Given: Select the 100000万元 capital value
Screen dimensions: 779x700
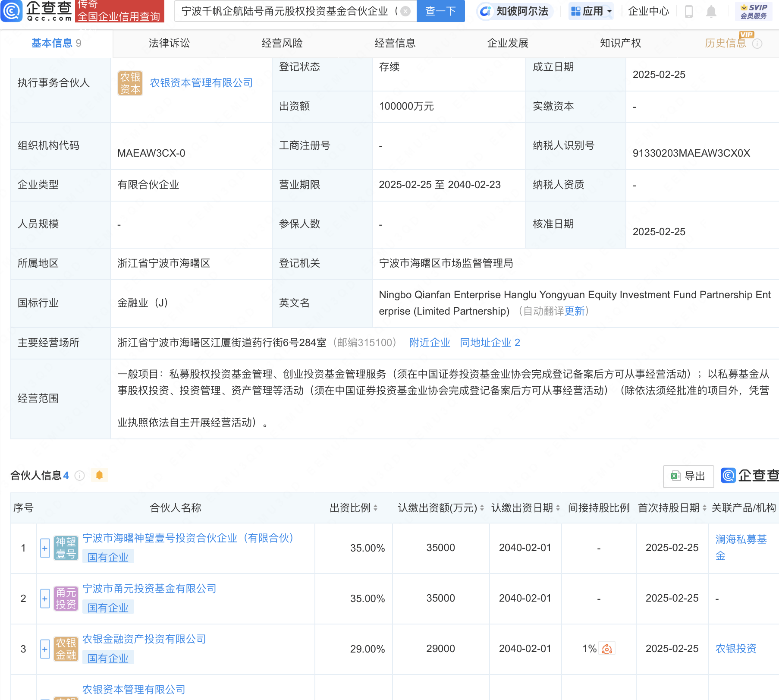Looking at the screenshot, I should click(406, 106).
